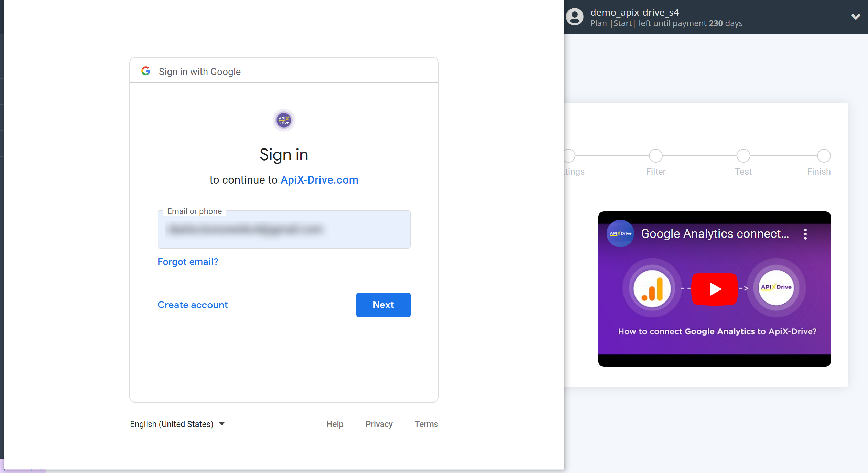This screenshot has width=868, height=473.
Task: Click the 'Help' footer link
Action: point(335,423)
